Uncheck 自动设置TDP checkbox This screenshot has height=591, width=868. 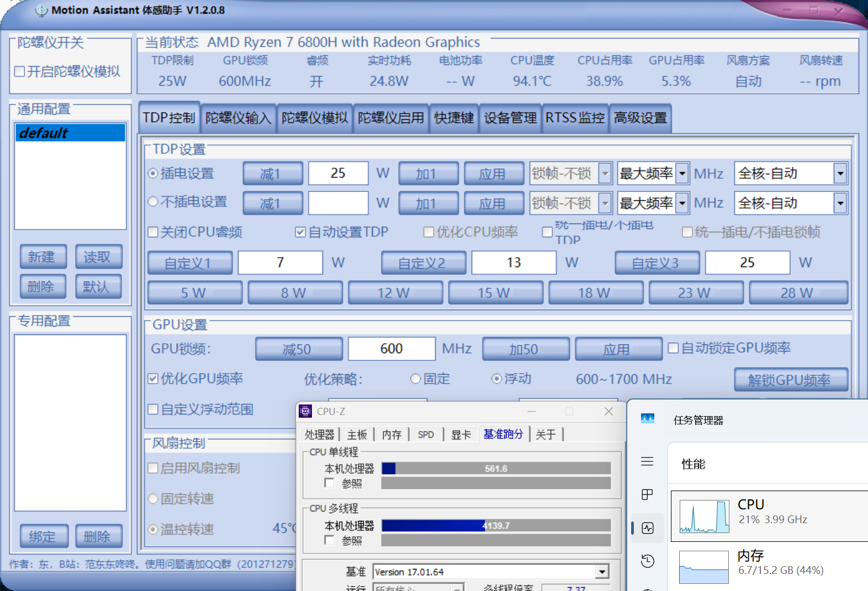point(300,232)
